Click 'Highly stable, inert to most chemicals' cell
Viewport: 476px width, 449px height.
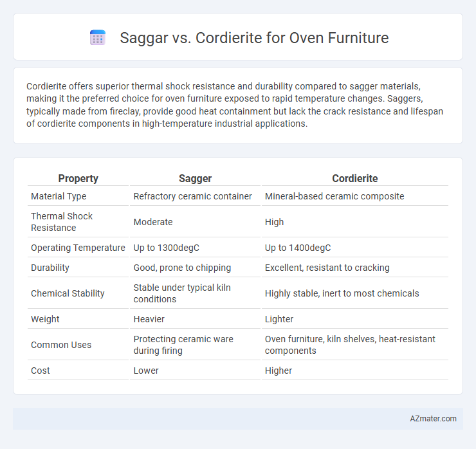click(x=342, y=293)
